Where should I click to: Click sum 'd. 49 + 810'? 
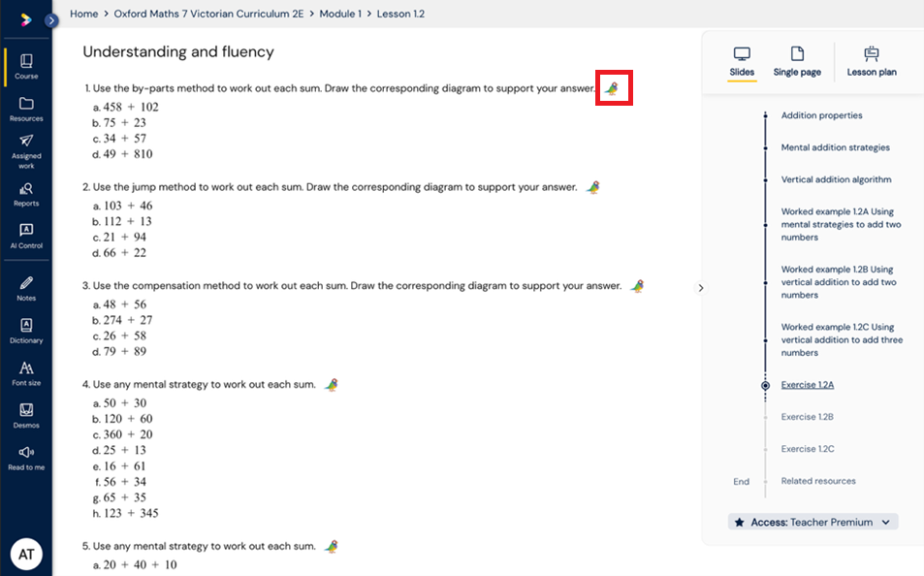click(x=122, y=154)
